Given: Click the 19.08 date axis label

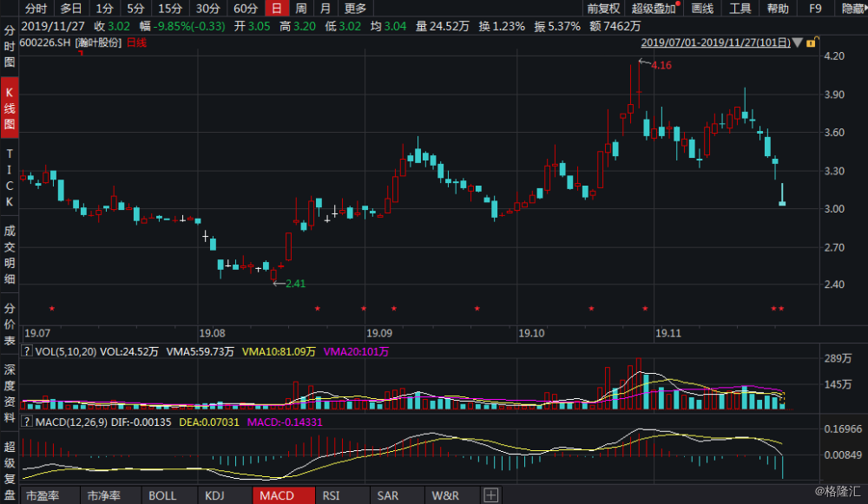Looking at the screenshot, I should [212, 333].
